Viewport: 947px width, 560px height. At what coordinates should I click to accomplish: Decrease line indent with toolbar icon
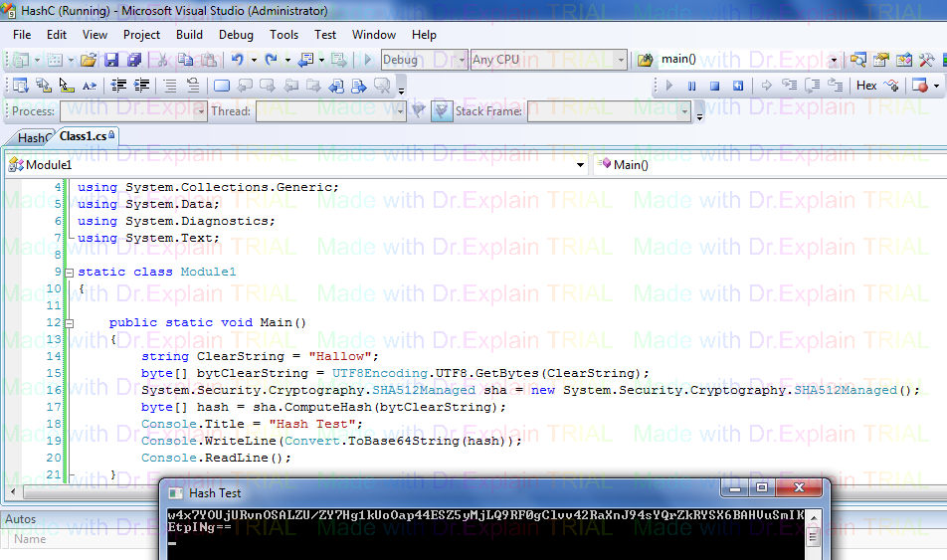(118, 86)
